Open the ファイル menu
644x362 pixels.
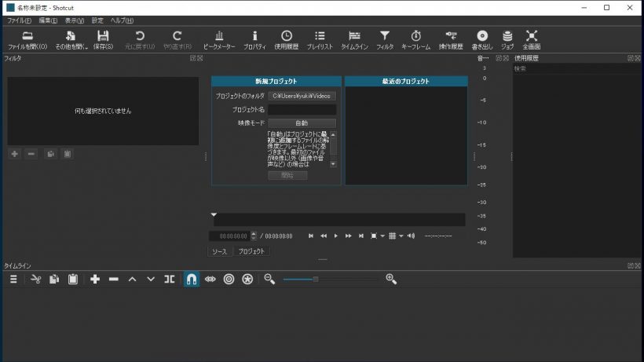click(19, 20)
